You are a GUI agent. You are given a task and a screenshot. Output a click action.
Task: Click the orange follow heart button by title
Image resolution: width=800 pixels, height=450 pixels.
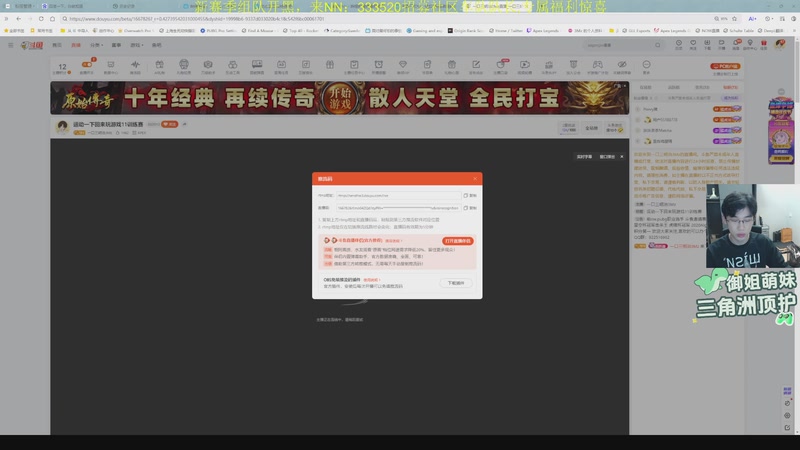[169, 124]
